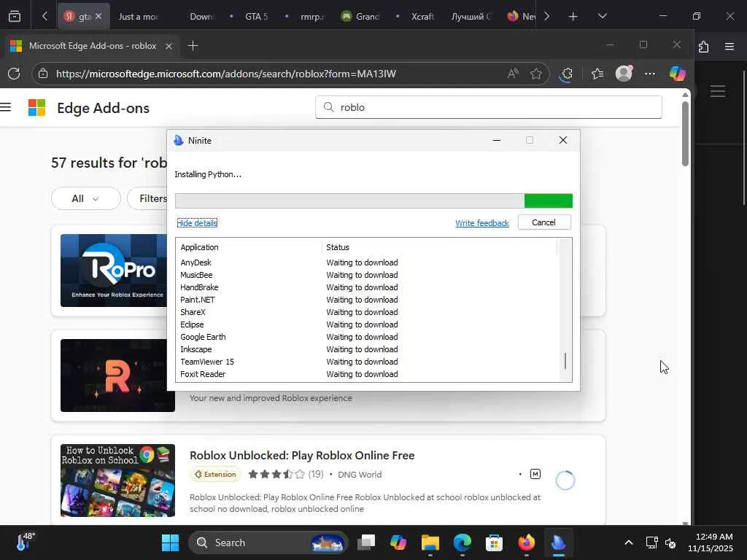747x560 pixels.
Task: Open Roblox Unblocked: Play Roblox Online Free
Action: pyautogui.click(x=302, y=455)
